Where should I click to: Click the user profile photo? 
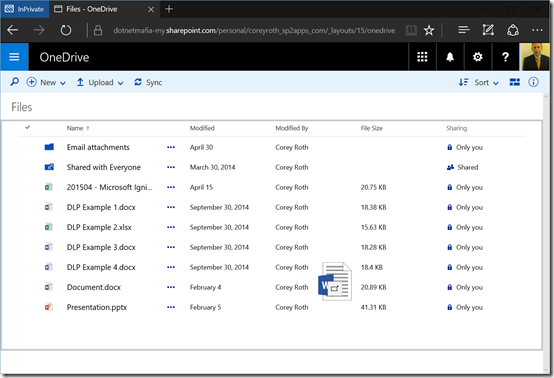(536, 57)
